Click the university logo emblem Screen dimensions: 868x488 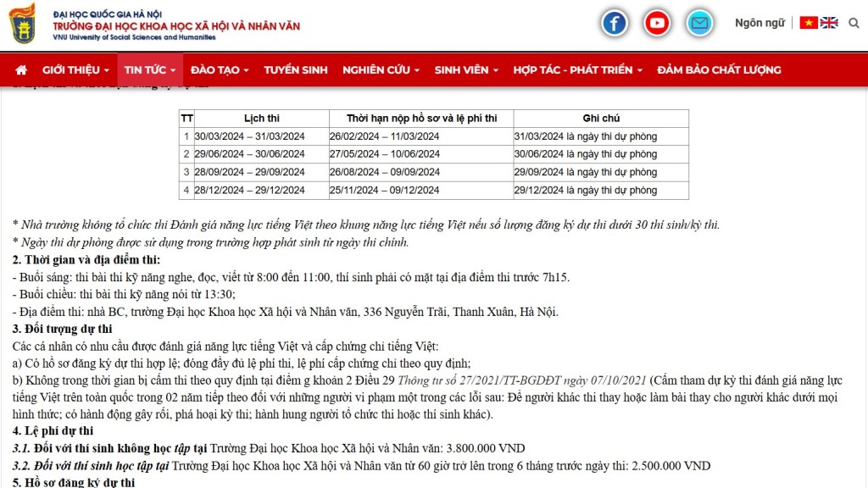22,24
